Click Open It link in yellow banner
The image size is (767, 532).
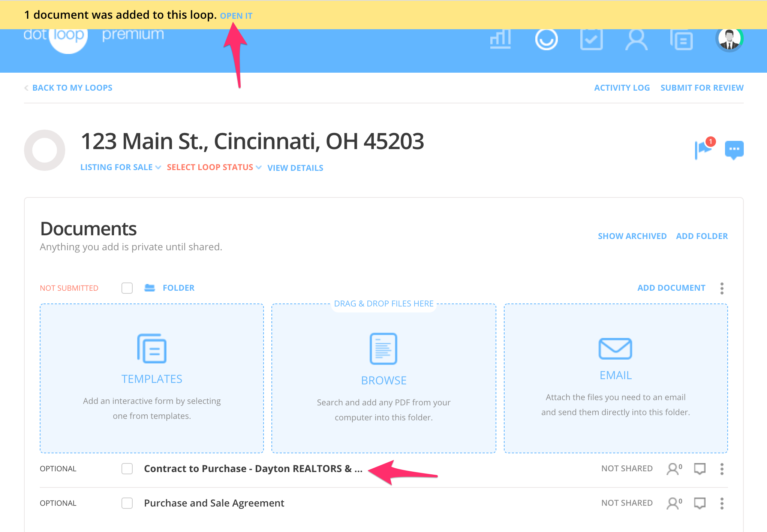click(236, 16)
